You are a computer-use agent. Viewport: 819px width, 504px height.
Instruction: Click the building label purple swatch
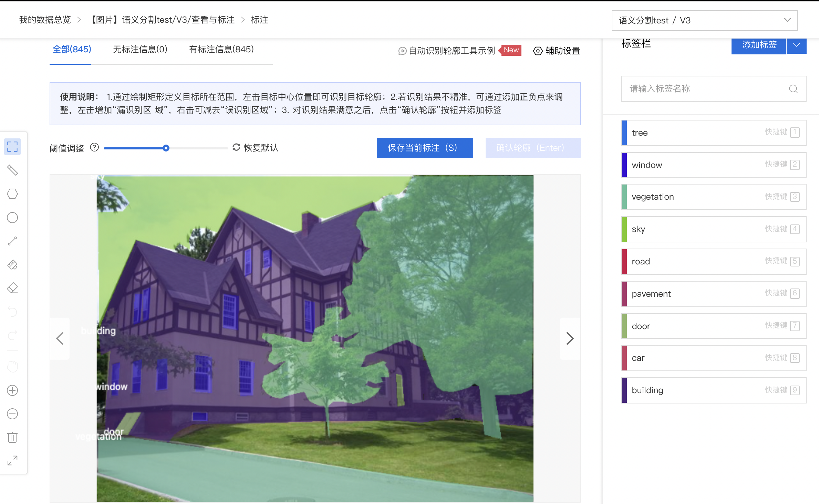coord(624,390)
